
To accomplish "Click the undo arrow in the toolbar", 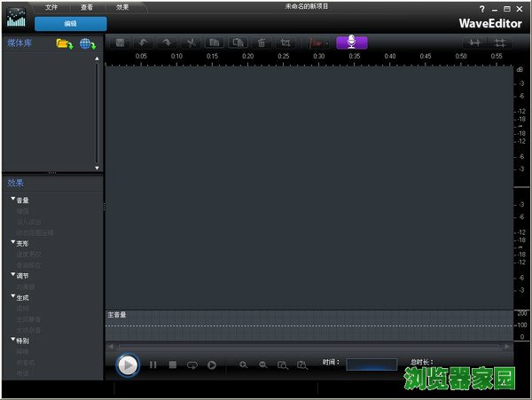I will (x=143, y=42).
